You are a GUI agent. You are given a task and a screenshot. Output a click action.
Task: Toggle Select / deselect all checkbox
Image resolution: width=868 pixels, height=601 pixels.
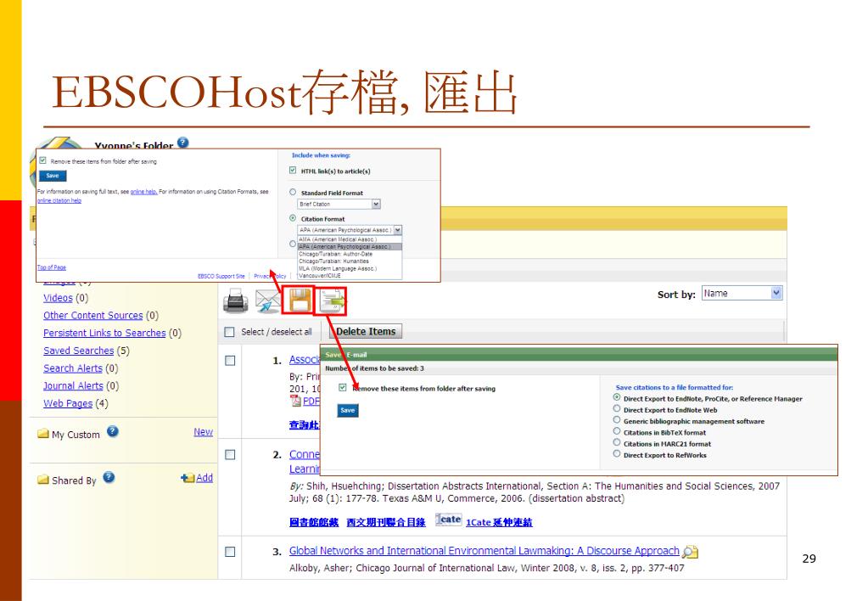(x=229, y=332)
